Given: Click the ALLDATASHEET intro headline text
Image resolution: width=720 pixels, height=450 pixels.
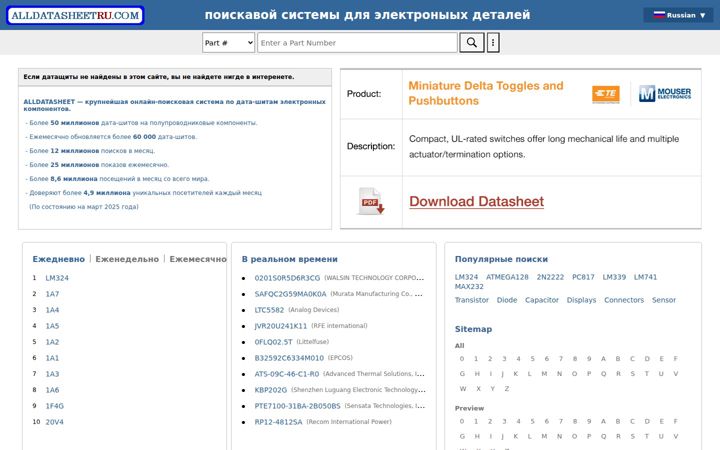Looking at the screenshot, I should pyautogui.click(x=174, y=105).
